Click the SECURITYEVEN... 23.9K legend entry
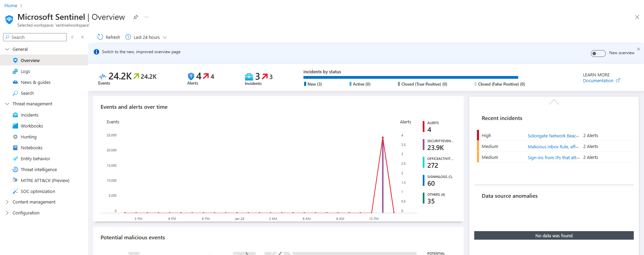 click(x=438, y=145)
